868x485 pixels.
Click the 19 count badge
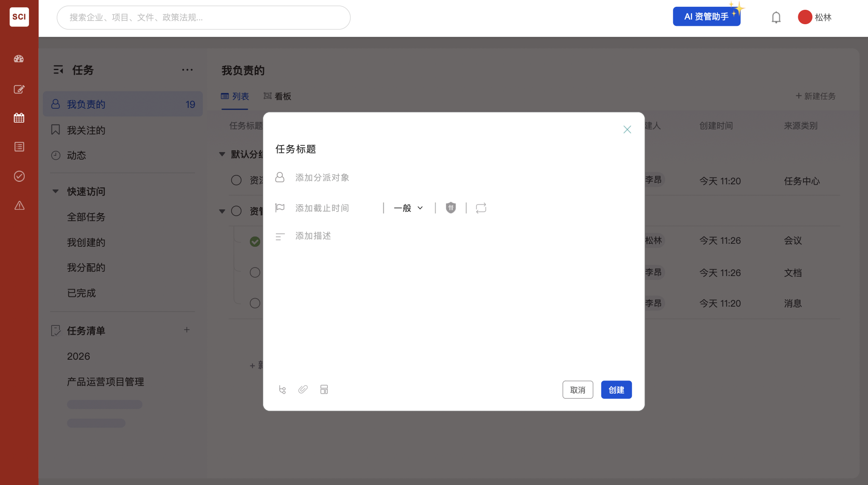(190, 104)
